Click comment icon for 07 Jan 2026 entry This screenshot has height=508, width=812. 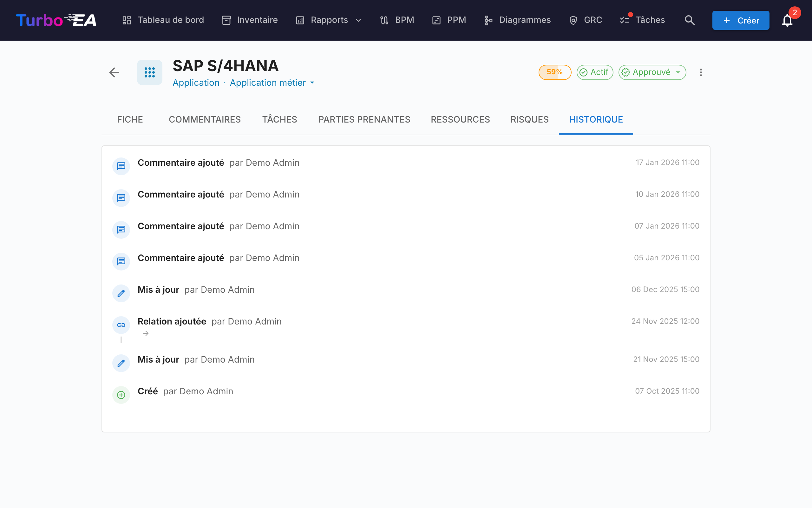pos(121,230)
